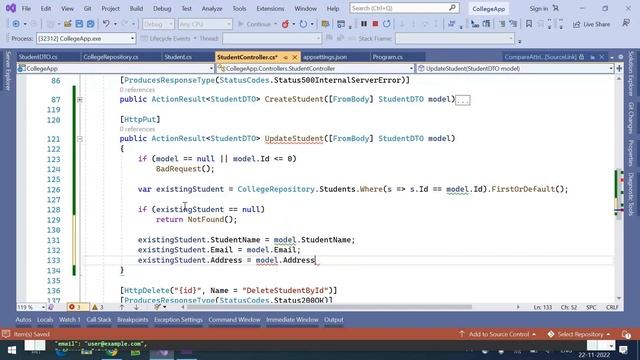Open the Locals debug window tab
The image size is (640, 360).
pyautogui.click(x=45, y=320)
